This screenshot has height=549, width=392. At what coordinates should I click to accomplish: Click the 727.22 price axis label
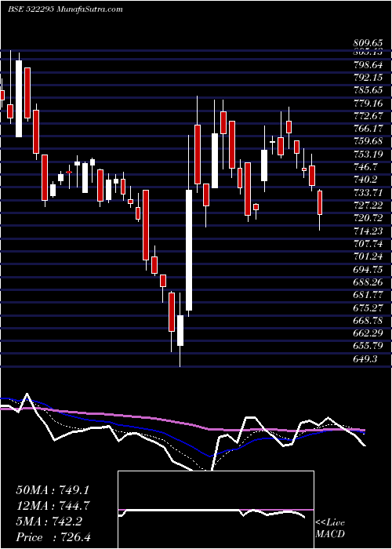coord(368,205)
